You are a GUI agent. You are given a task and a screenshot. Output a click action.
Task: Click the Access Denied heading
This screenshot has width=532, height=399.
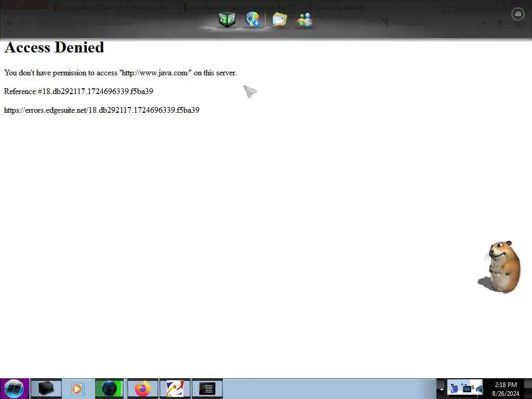click(x=54, y=47)
